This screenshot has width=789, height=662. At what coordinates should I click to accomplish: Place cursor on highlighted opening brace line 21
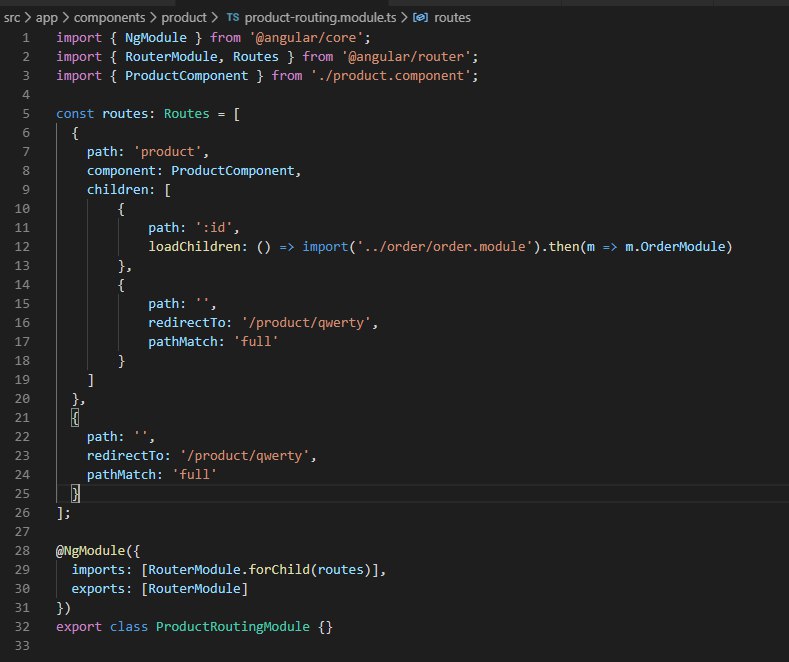(x=75, y=418)
